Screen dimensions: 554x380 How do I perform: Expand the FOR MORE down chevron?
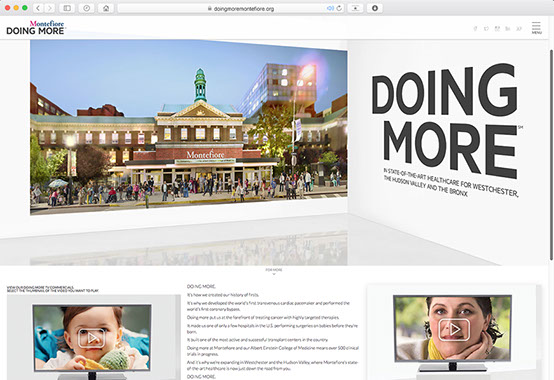tap(274, 272)
